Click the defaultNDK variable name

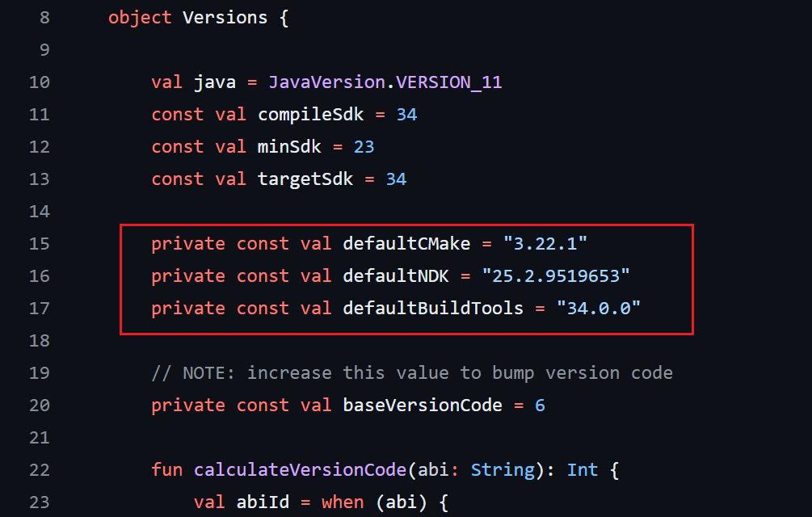click(x=396, y=276)
